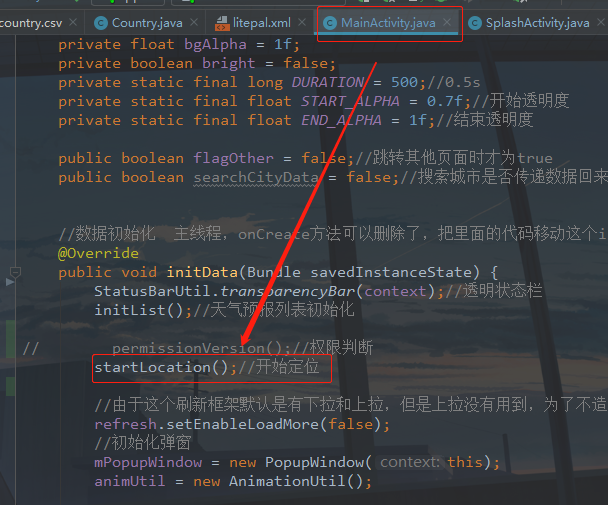Click the litepal.xml file type icon
Screen dimensions: 608x505
(222, 23)
